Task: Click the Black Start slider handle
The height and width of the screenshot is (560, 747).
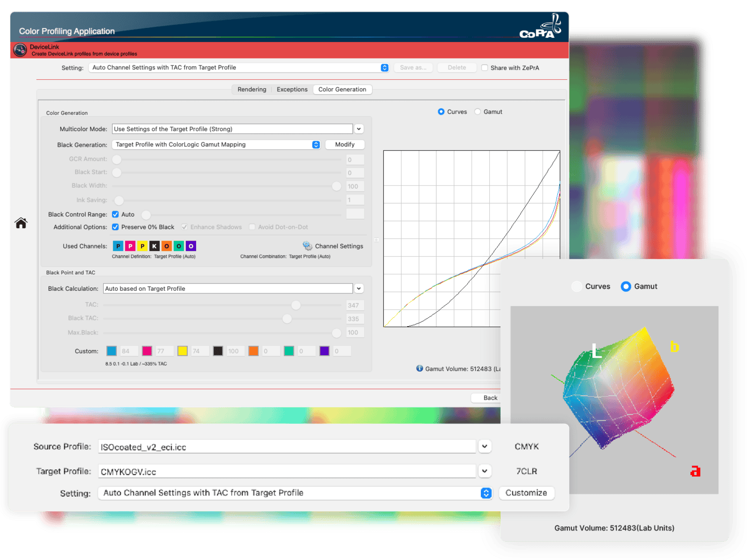Action: pos(117,172)
